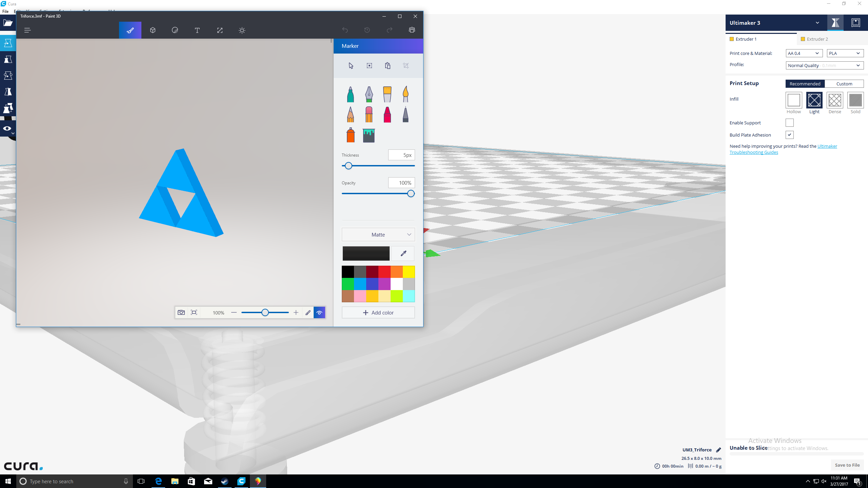Click the Save to File button
The height and width of the screenshot is (488, 868).
click(847, 465)
